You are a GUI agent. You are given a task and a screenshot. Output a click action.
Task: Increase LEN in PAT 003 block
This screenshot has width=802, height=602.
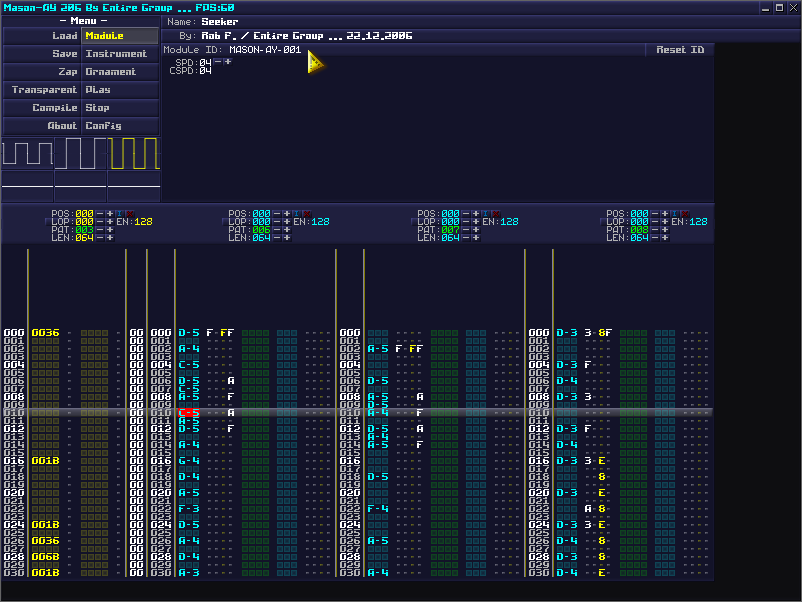click(x=109, y=237)
